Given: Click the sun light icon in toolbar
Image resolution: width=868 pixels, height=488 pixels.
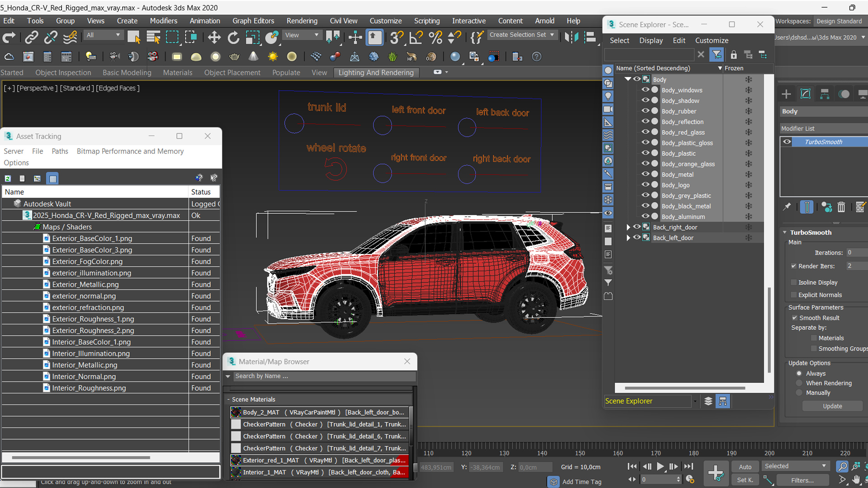Looking at the screenshot, I should [x=273, y=56].
